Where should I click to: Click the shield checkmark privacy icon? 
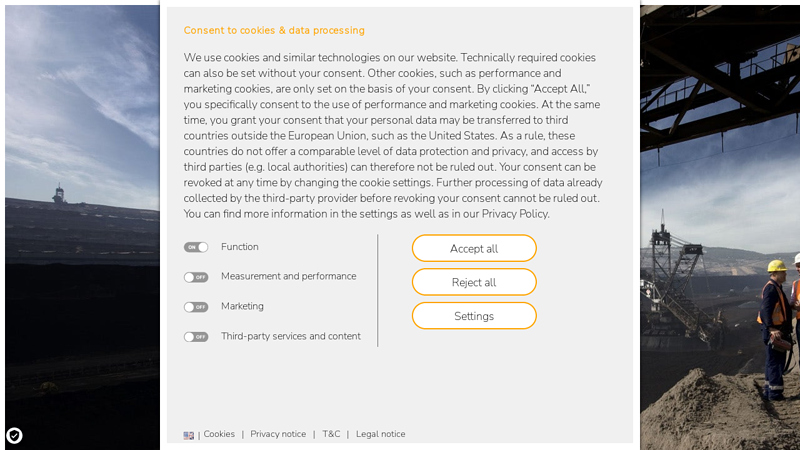(x=14, y=435)
